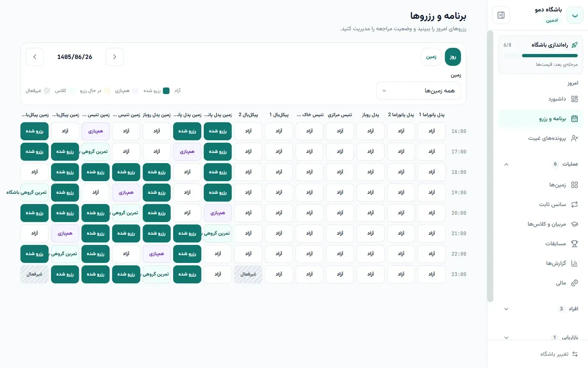Switch to the زمین view tab
Viewport: 588px width, 368px height.
point(431,57)
